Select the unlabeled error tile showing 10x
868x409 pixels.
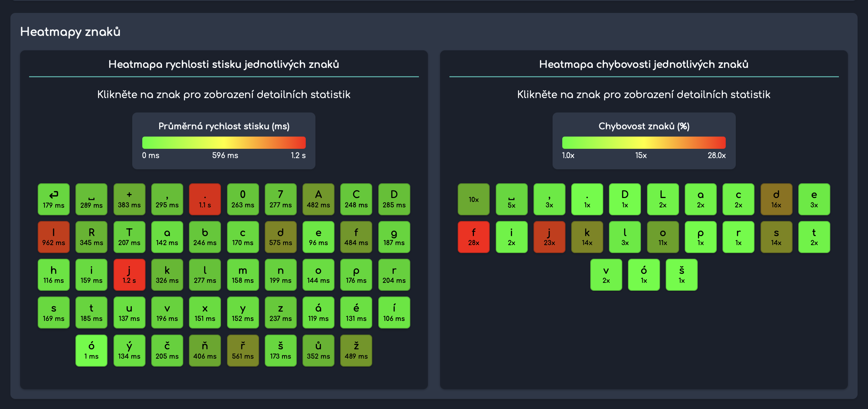click(x=474, y=199)
